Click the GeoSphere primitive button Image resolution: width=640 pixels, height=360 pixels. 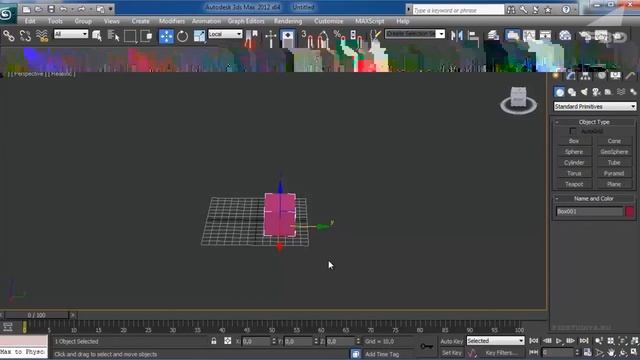pyautogui.click(x=614, y=152)
